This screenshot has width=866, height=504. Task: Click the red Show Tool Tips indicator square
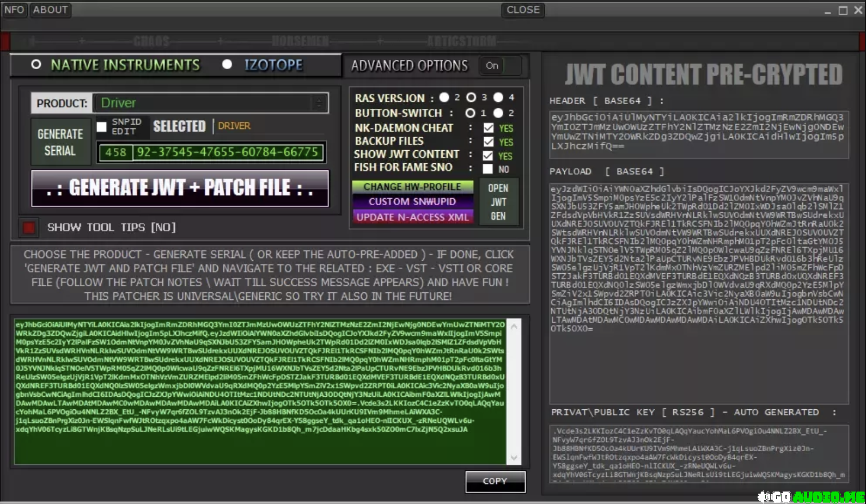(x=29, y=228)
